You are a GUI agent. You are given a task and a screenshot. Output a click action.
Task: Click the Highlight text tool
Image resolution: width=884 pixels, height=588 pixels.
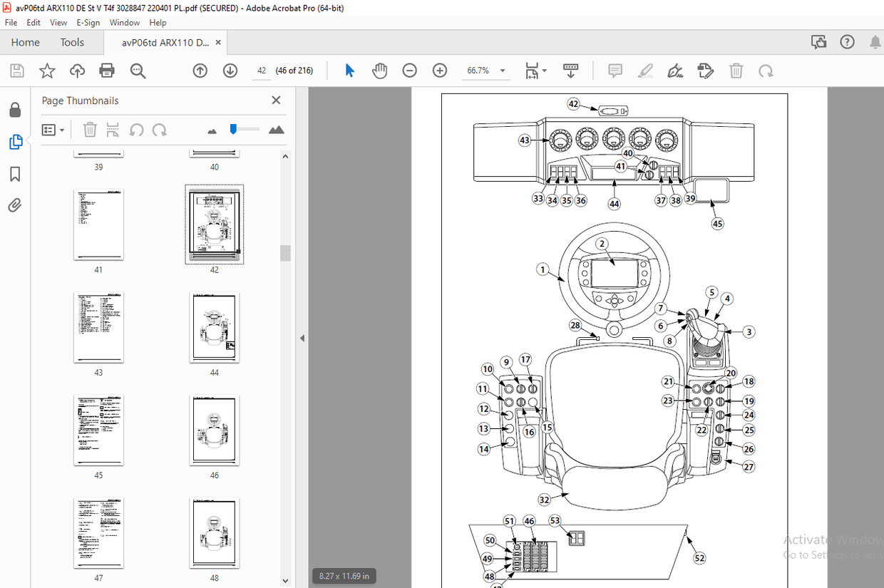click(x=645, y=71)
